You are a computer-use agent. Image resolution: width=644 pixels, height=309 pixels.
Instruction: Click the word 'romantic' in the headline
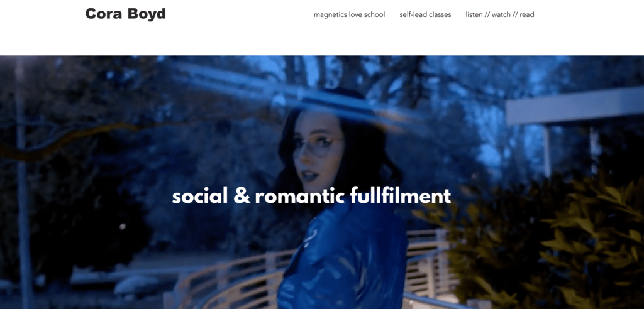[299, 196]
